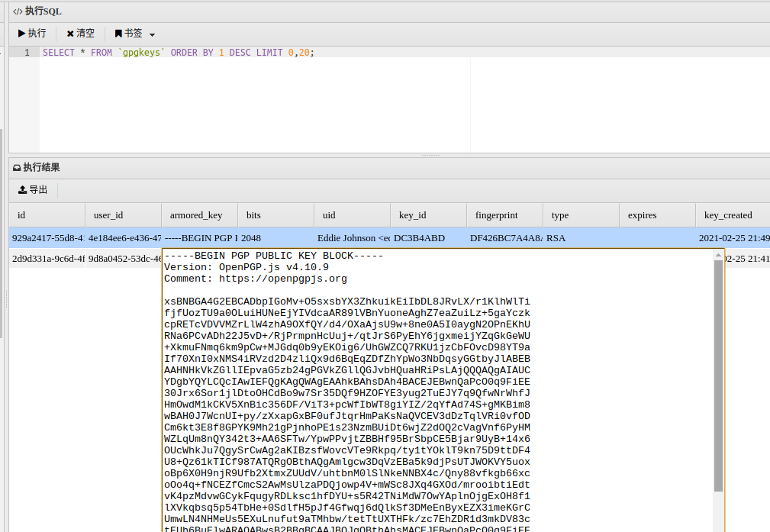Image resolution: width=770 pixels, height=532 pixels.
Task: Select the id cell 2d9d331a-9c6d-4f
Action: (x=47, y=259)
